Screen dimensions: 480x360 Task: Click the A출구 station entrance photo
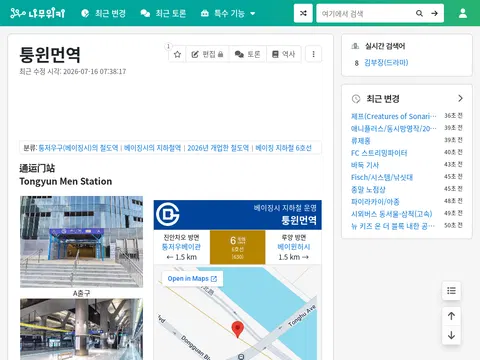(x=82, y=242)
